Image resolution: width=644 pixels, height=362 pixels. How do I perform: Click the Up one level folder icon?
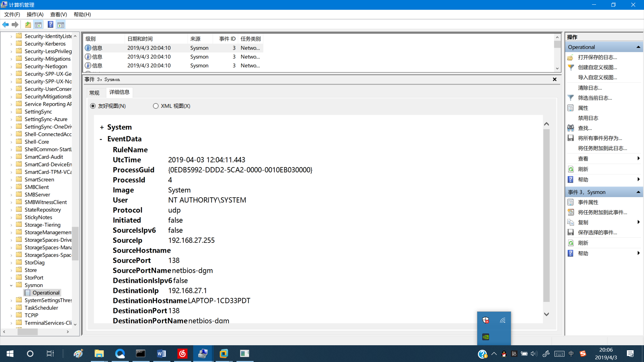click(x=28, y=24)
